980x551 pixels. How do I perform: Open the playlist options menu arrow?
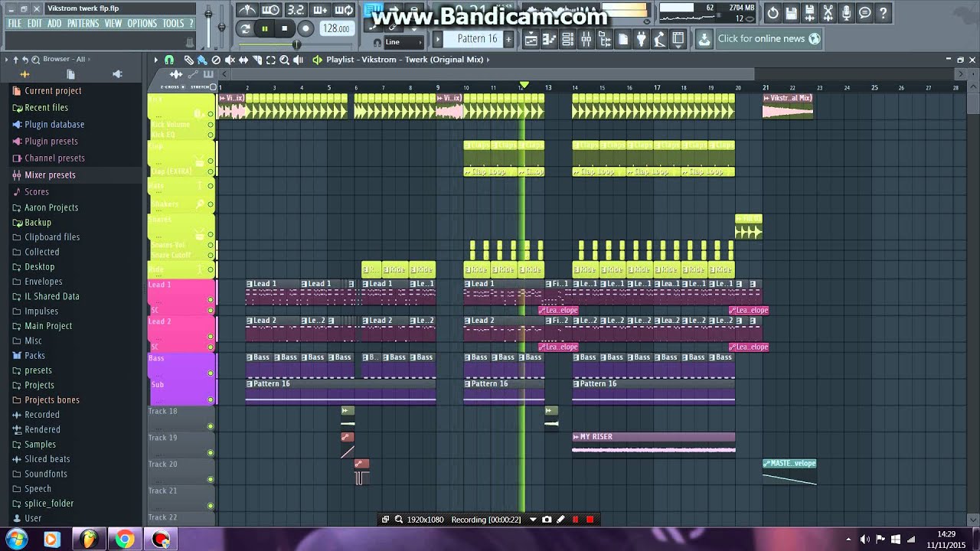[155, 60]
